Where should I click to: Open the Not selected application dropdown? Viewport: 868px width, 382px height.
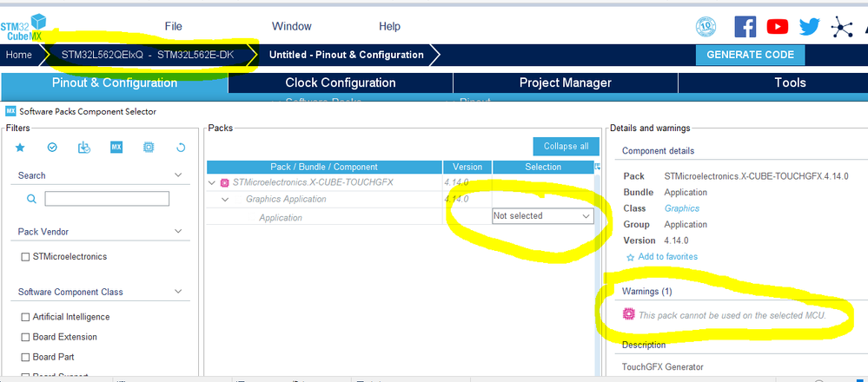(542, 216)
